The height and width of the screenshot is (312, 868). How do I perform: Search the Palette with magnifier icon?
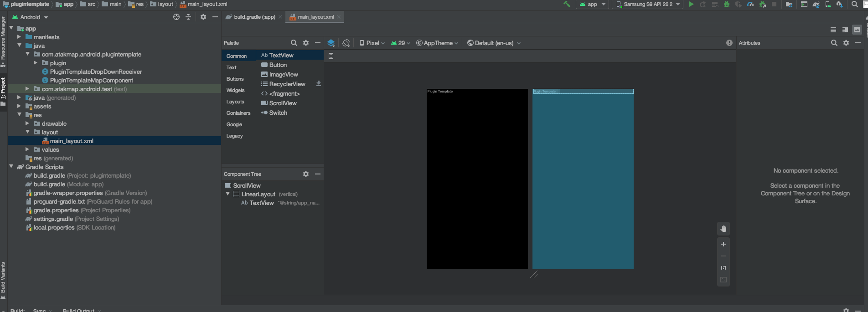pos(294,43)
